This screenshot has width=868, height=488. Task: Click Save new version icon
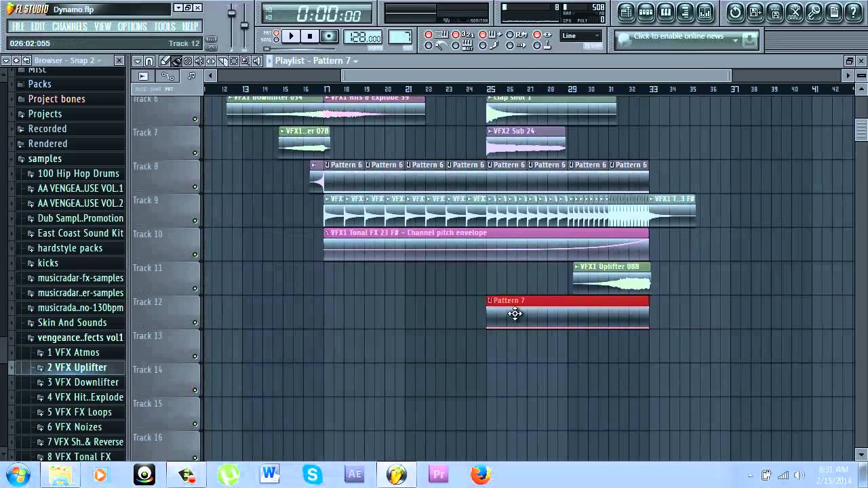754,13
